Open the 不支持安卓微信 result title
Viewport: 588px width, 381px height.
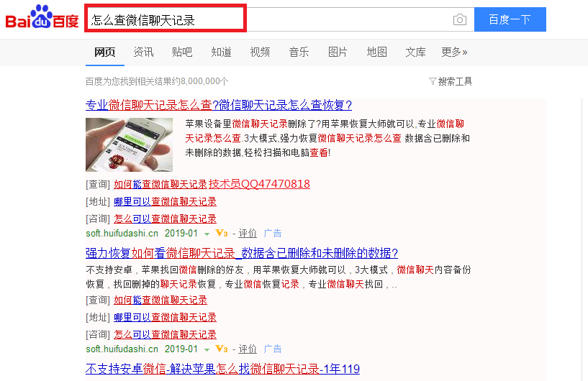tap(222, 369)
